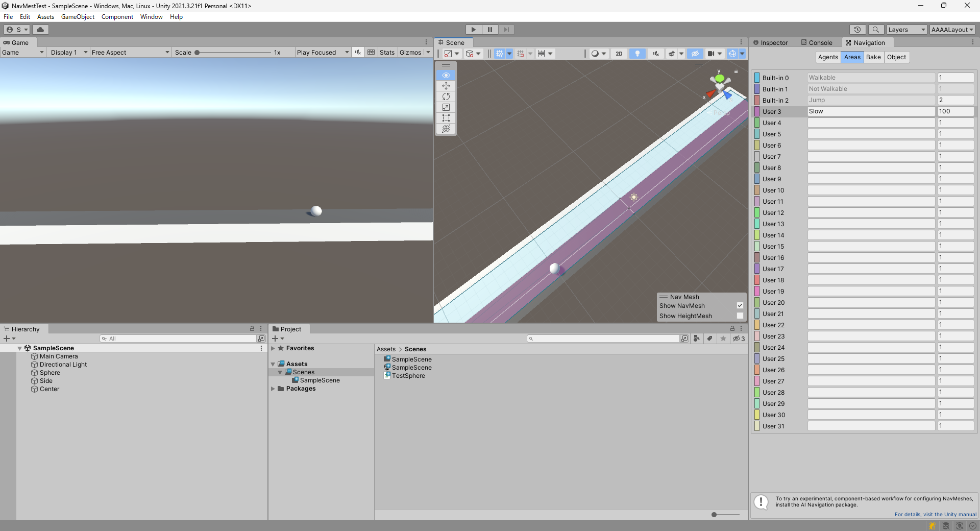Open the Undo History button
Screen dimensions: 980x531
click(x=857, y=30)
